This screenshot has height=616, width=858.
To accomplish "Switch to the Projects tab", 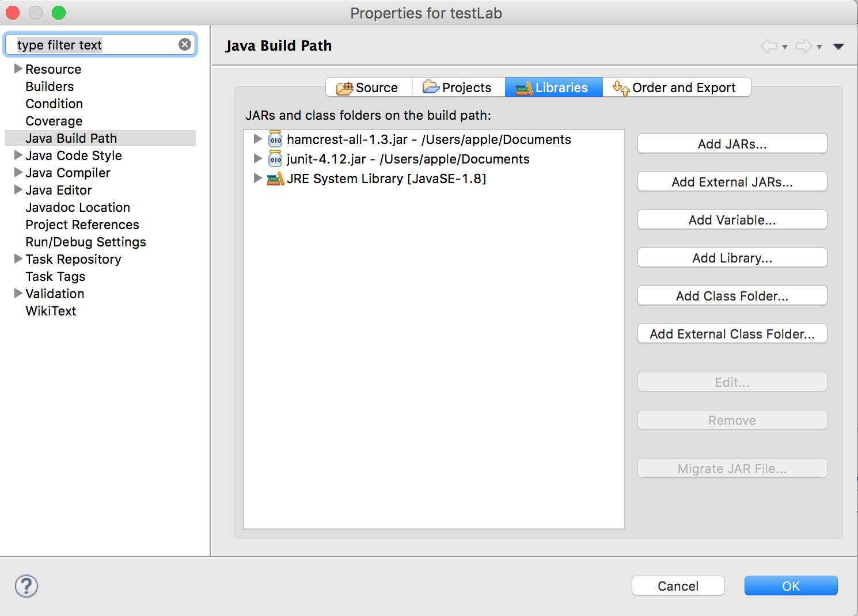I will coord(458,88).
